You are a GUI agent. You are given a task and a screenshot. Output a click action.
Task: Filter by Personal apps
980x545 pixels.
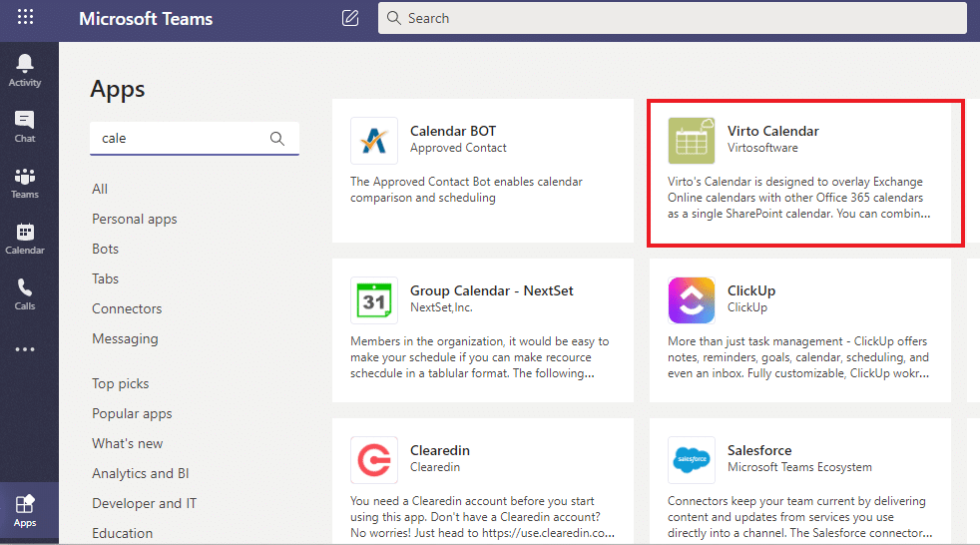point(135,219)
